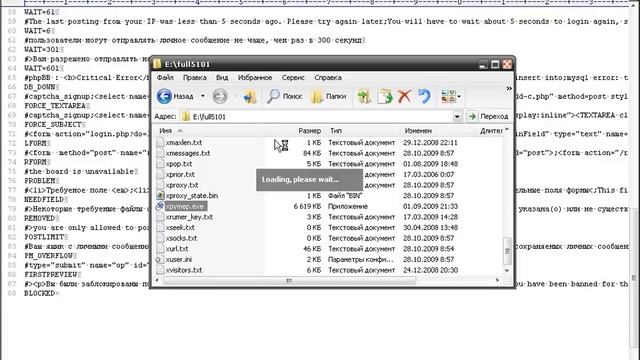This screenshot has width=640, height=360.
Task: Click the folder icon in window title bar
Action: click(x=158, y=64)
